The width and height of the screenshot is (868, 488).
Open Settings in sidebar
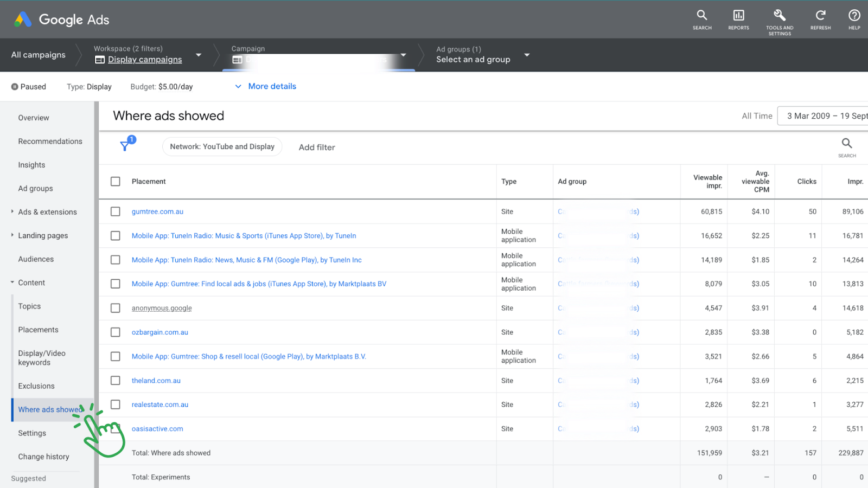pos(32,433)
